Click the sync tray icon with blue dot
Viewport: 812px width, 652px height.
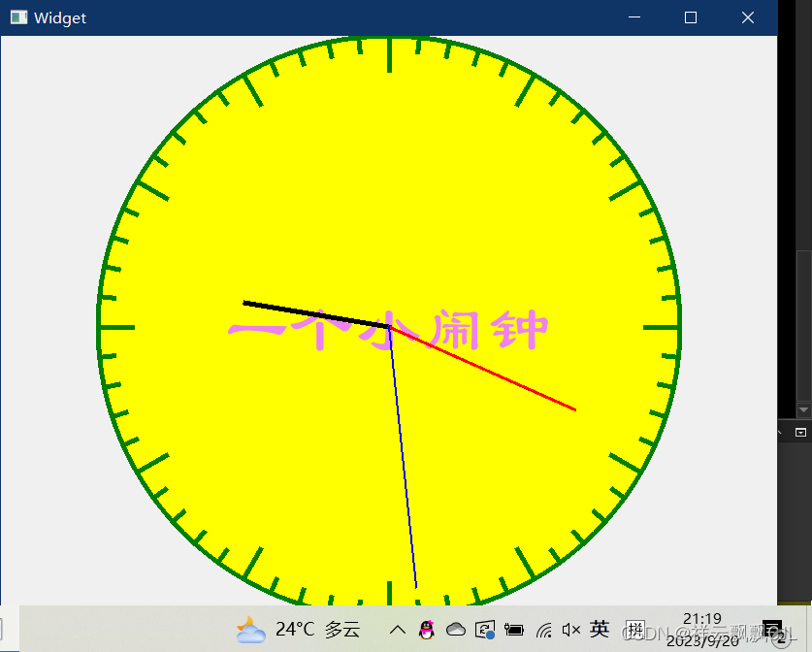[x=485, y=630]
